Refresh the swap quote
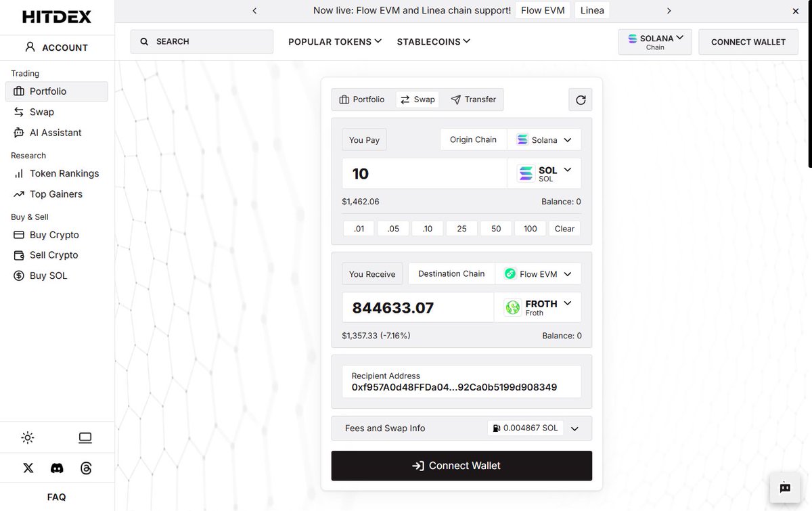This screenshot has height=511, width=812. click(580, 99)
